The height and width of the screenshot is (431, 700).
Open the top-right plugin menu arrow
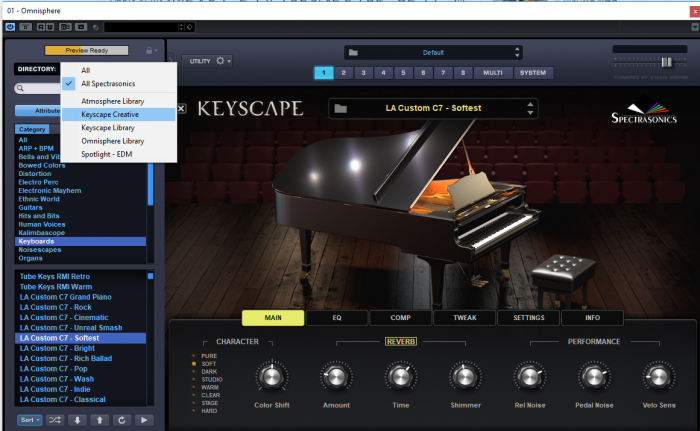click(695, 27)
